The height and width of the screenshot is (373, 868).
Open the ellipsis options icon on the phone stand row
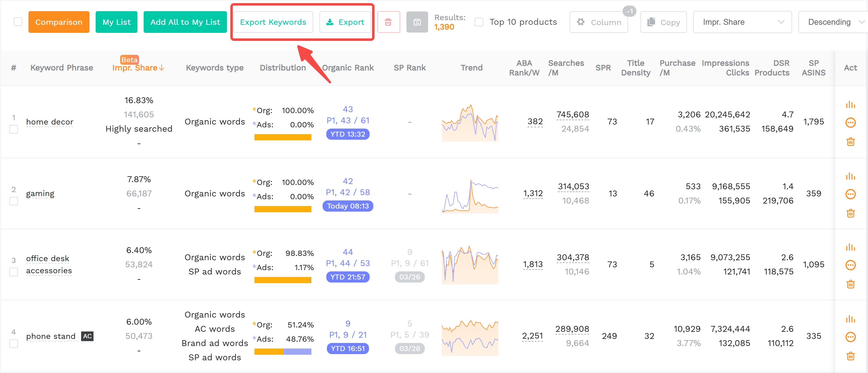coord(850,336)
